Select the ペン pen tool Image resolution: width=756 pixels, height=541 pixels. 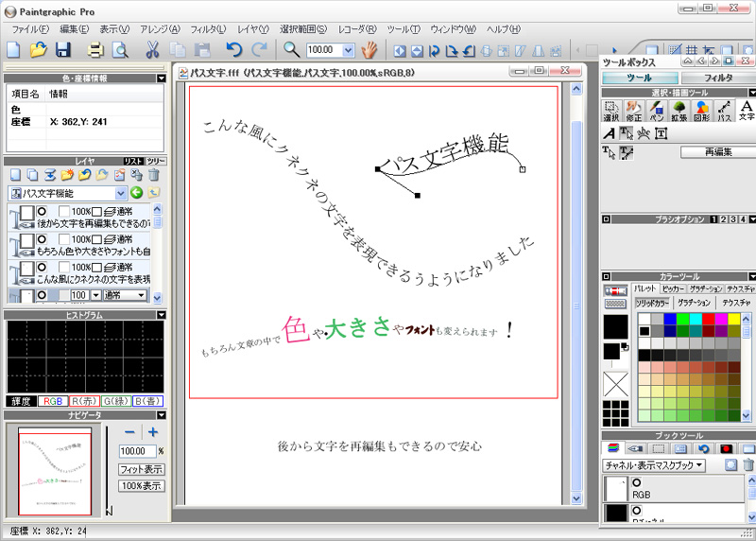(656, 112)
